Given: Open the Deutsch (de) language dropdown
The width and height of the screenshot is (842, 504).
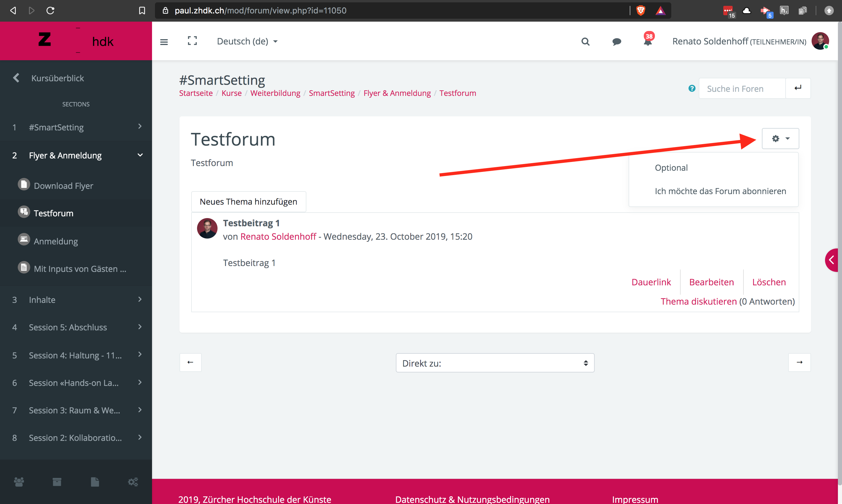Looking at the screenshot, I should [247, 42].
